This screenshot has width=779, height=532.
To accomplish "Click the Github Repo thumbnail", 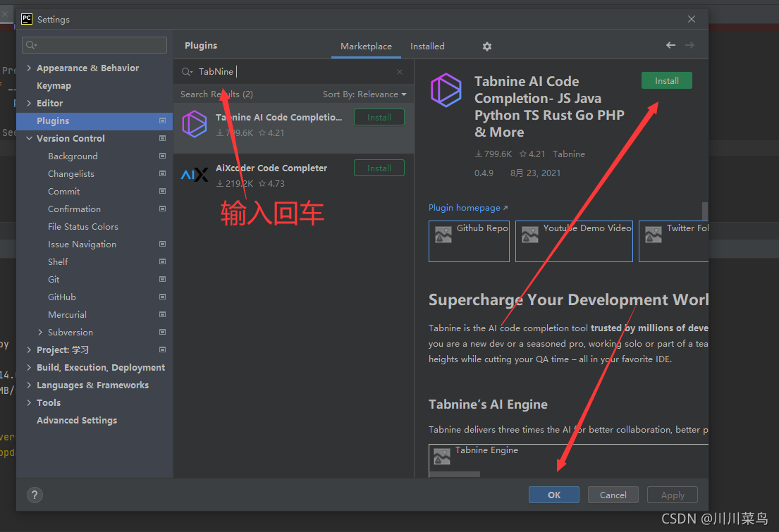I will [469, 241].
